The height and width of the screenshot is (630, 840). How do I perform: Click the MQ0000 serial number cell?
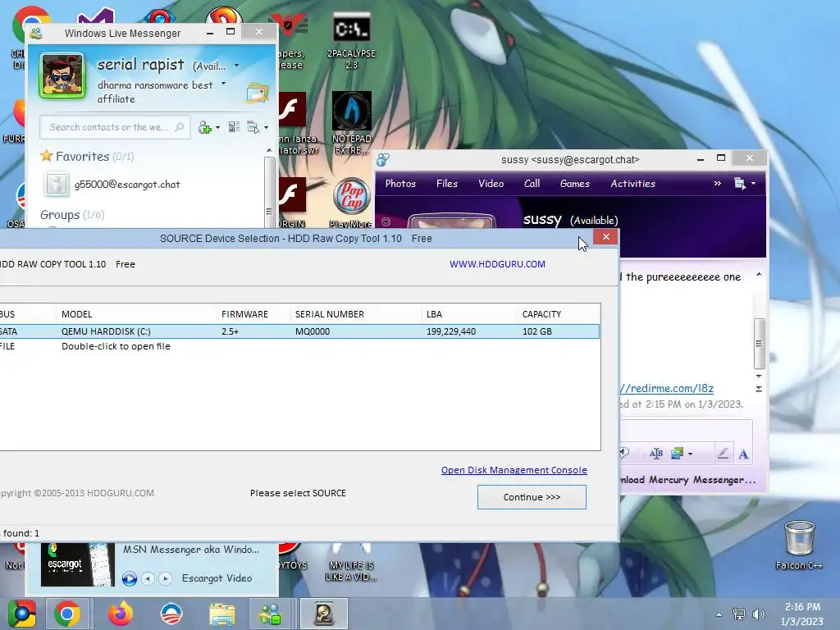click(x=313, y=331)
